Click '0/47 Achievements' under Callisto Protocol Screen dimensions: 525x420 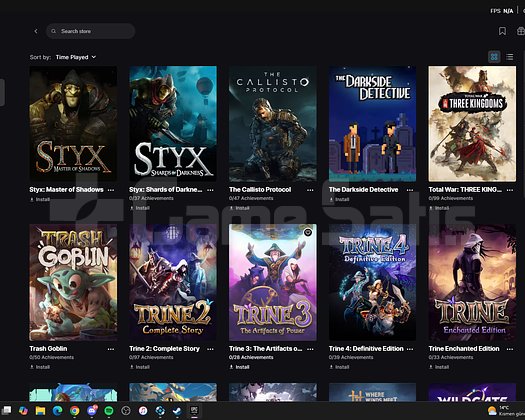pyautogui.click(x=251, y=198)
